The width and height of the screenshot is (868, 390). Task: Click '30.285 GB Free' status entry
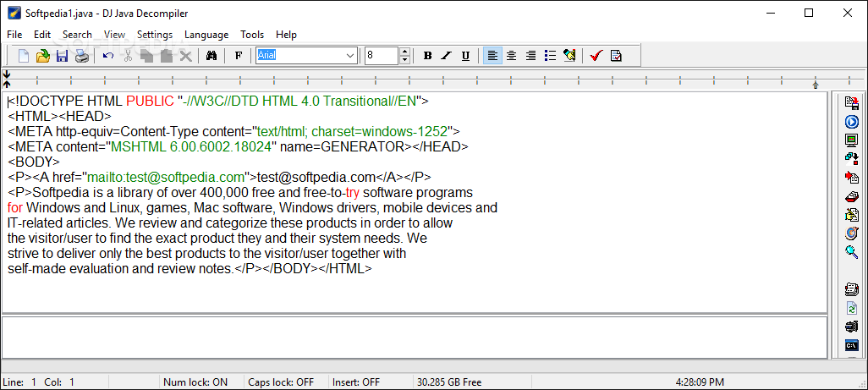[449, 382]
